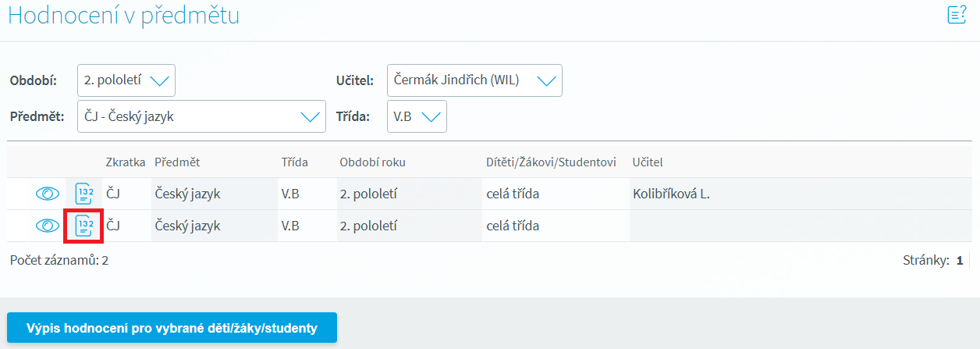
Task: Click the Třída column header in the table
Action: point(294,162)
